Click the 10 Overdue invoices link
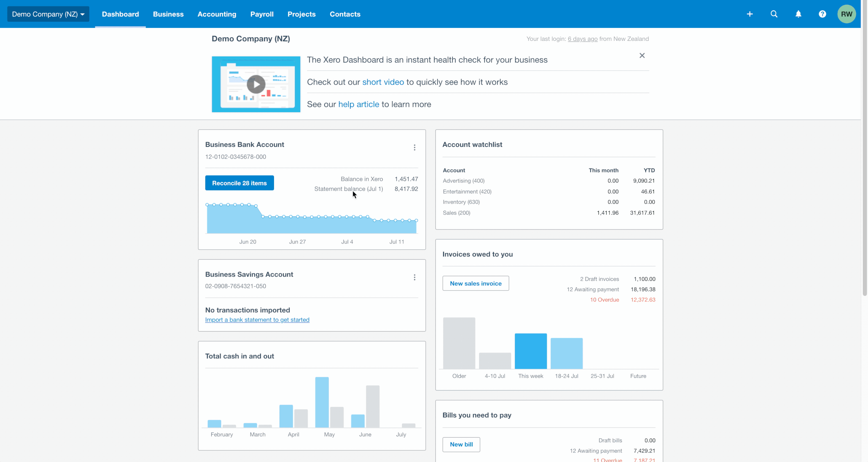The height and width of the screenshot is (462, 868). click(x=604, y=300)
